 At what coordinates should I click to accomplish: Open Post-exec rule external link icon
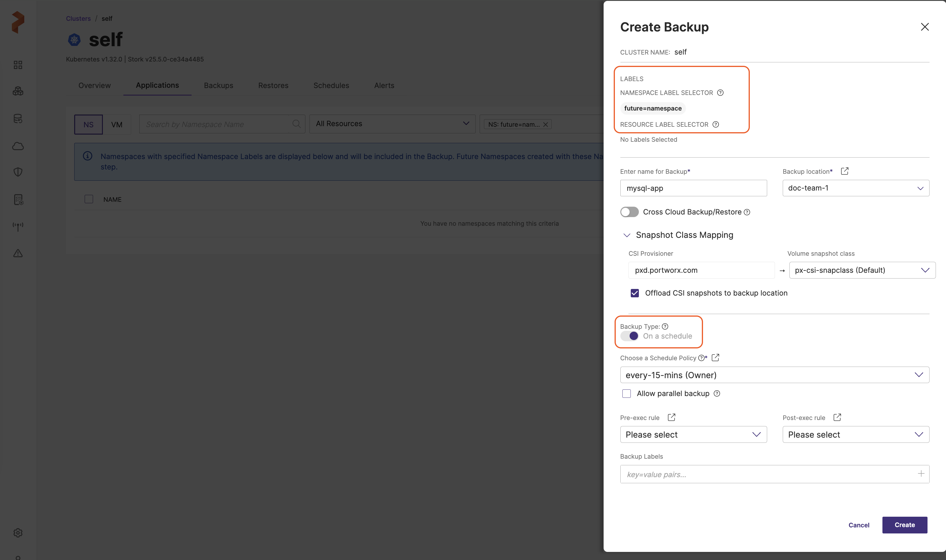(x=837, y=417)
